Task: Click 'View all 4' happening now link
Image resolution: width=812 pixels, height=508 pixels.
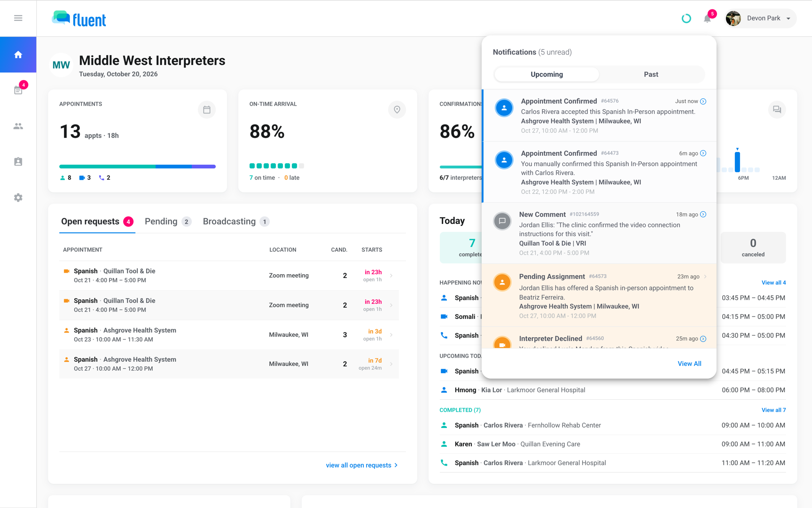Action: tap(773, 283)
